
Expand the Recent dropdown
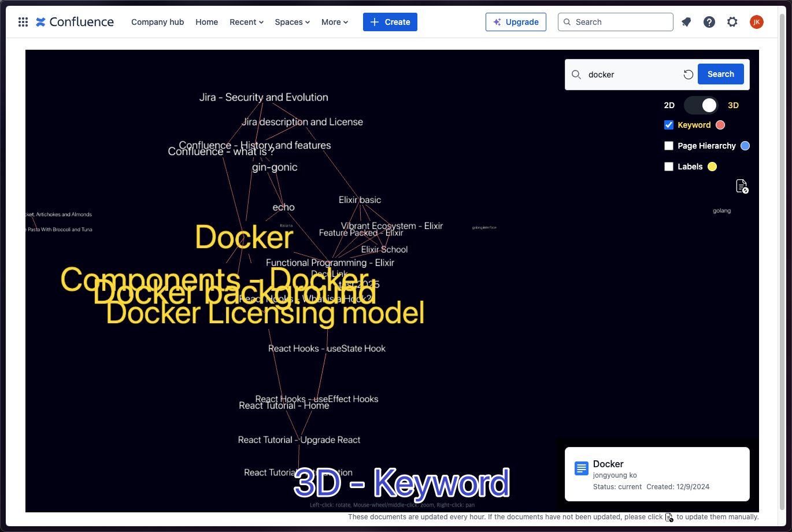point(246,22)
